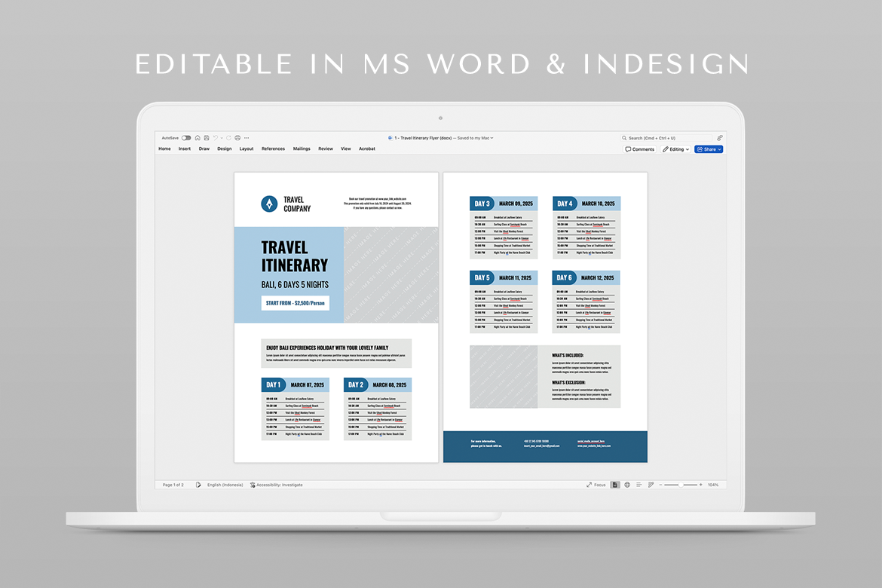Viewport: 882px width, 588px height.
Task: Click Accessibility: Investigate in status bar
Action: (x=277, y=485)
